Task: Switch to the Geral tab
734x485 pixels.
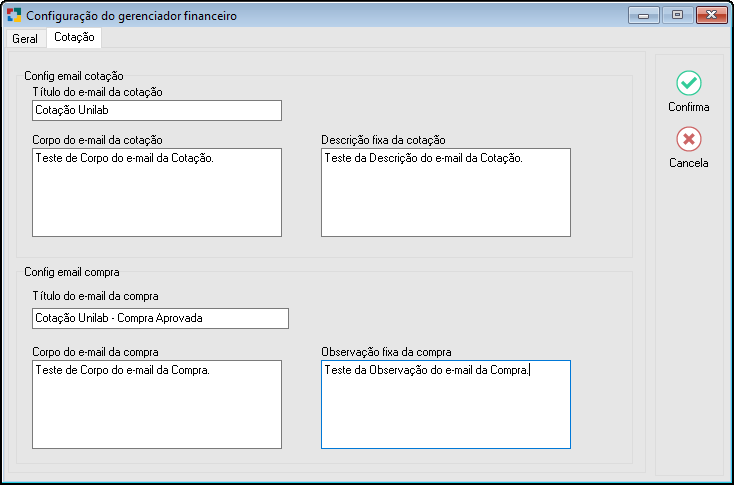Action: click(x=25, y=38)
